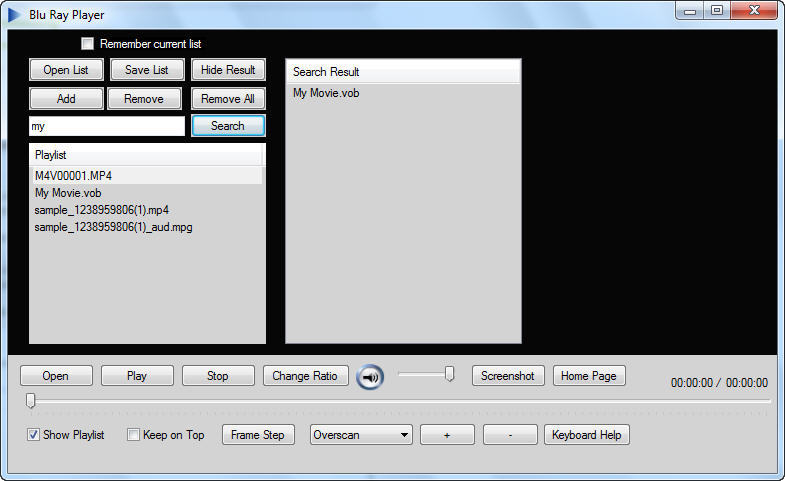Screen dimensions: 785x481
Task: Click the Change Ratio button
Action: 305,376
